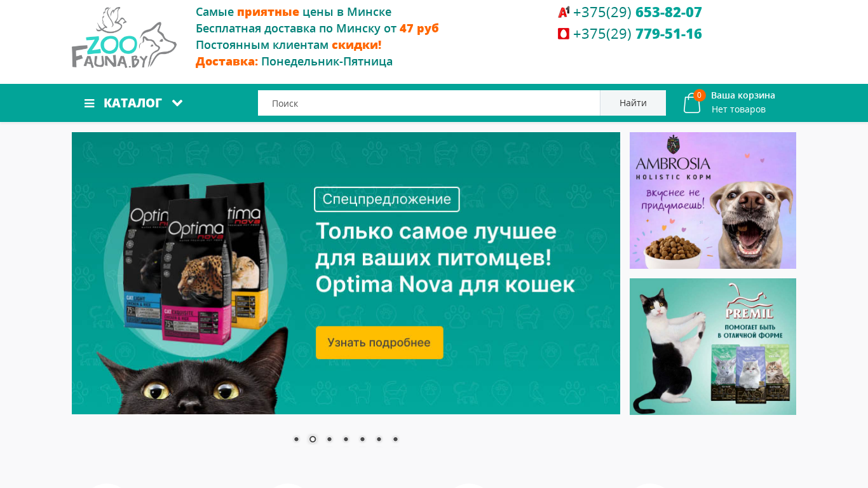Viewport: 868px width, 488px height.
Task: Open the КАТАЛОГ menu
Action: click(133, 103)
